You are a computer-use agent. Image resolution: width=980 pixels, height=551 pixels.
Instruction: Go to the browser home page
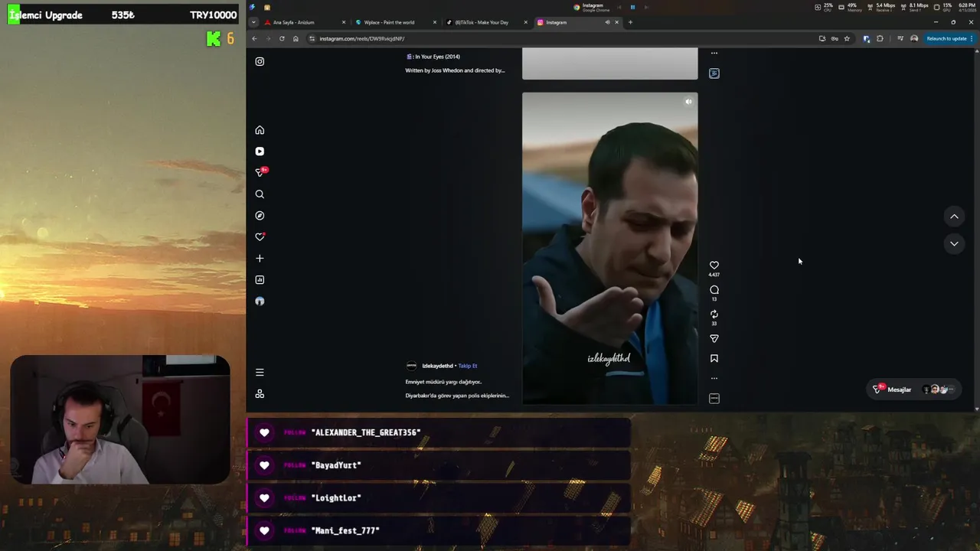tap(296, 38)
